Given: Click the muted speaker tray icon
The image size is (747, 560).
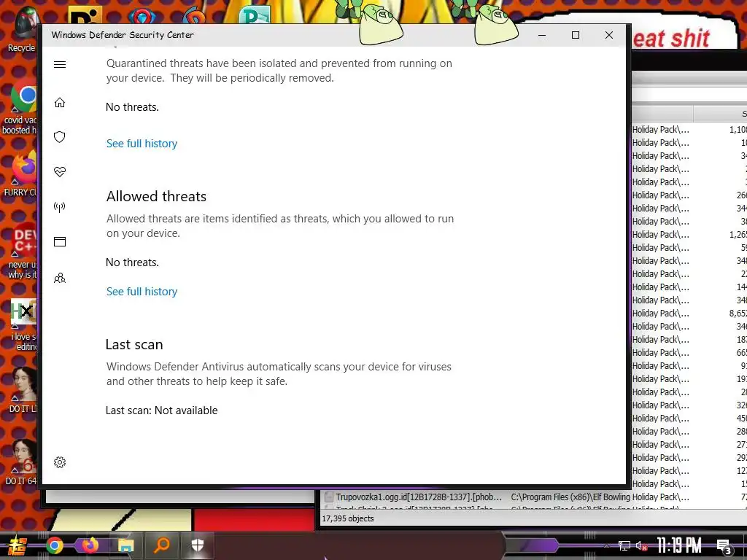Looking at the screenshot, I should 641,545.
